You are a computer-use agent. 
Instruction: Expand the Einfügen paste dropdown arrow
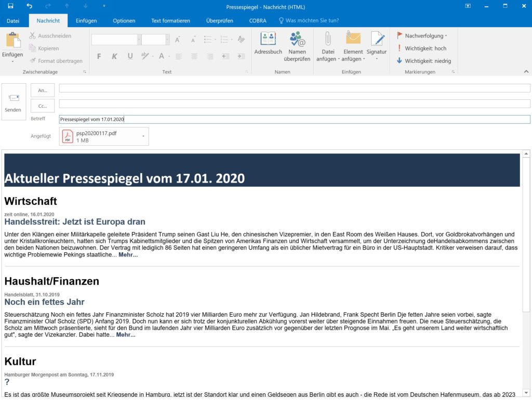(12, 61)
